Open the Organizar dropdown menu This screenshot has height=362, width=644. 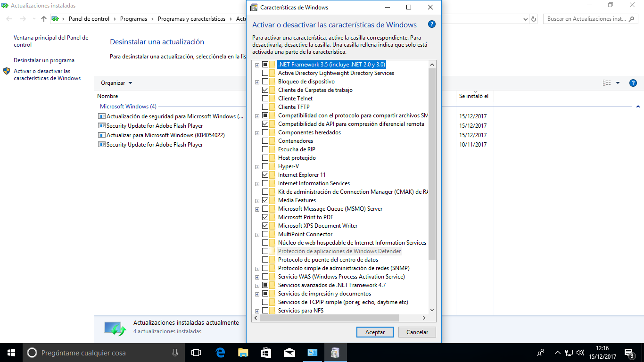point(116,83)
